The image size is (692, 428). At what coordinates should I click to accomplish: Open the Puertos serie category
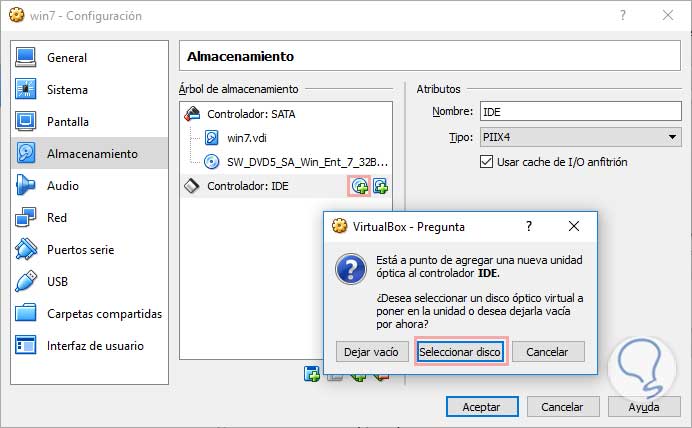(x=89, y=250)
